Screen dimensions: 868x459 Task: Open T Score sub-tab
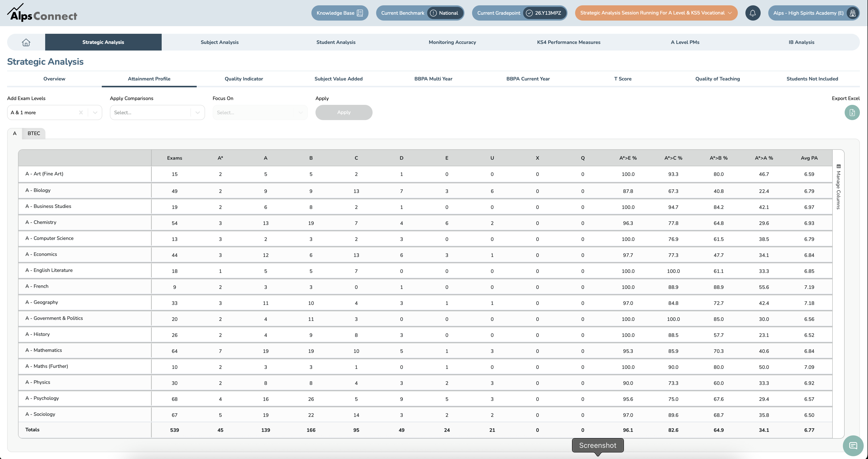(x=623, y=79)
